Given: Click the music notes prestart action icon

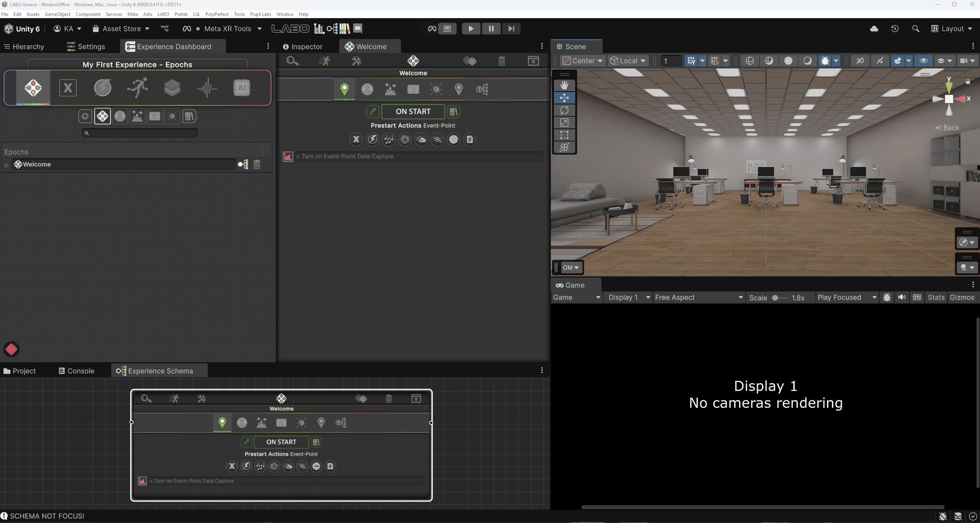Looking at the screenshot, I should coord(389,140).
